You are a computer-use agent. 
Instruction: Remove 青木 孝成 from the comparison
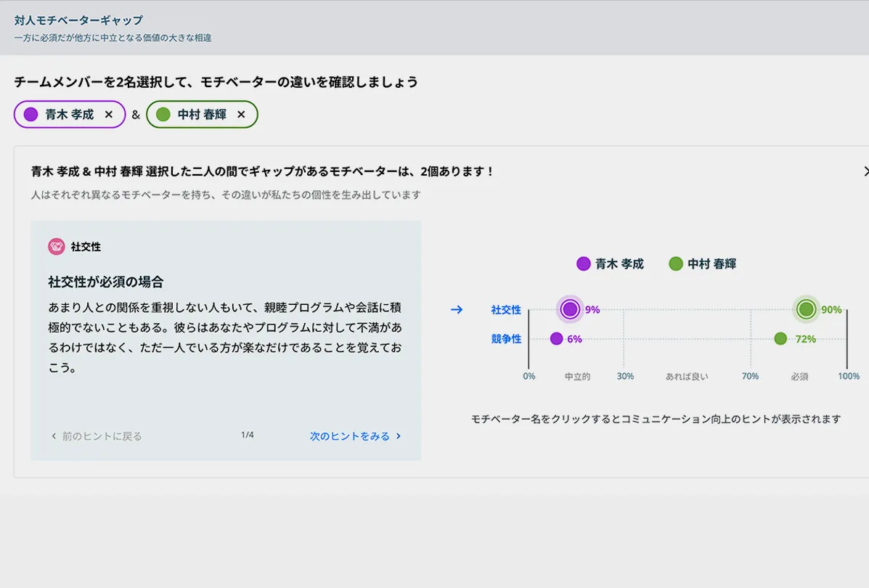click(109, 114)
